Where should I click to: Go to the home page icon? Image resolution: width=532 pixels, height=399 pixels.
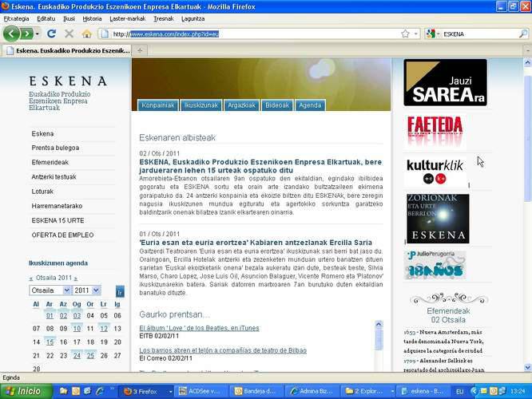coord(86,34)
